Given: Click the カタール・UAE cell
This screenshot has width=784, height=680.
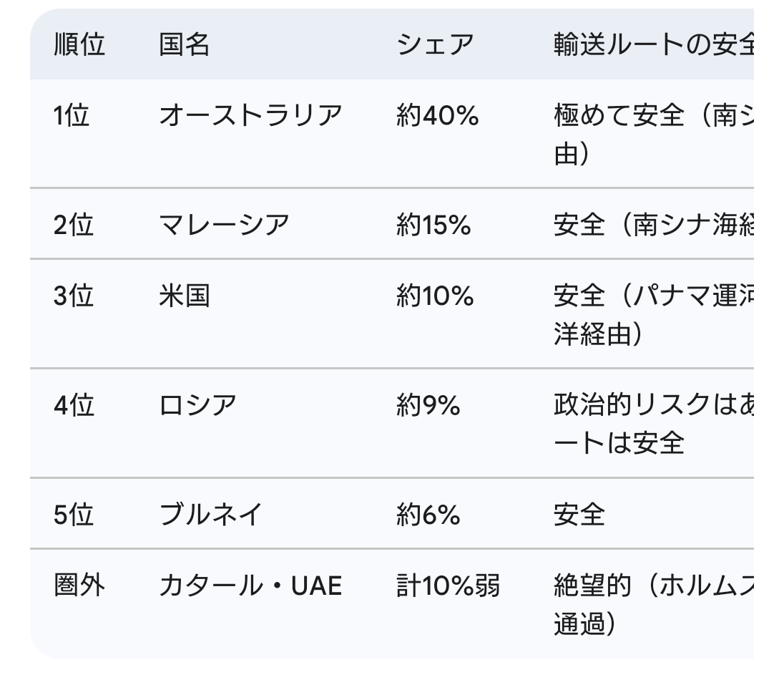Looking at the screenshot, I should point(250,586).
